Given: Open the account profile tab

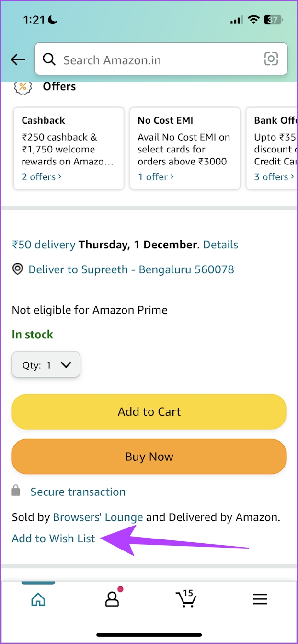Looking at the screenshot, I should click(112, 599).
